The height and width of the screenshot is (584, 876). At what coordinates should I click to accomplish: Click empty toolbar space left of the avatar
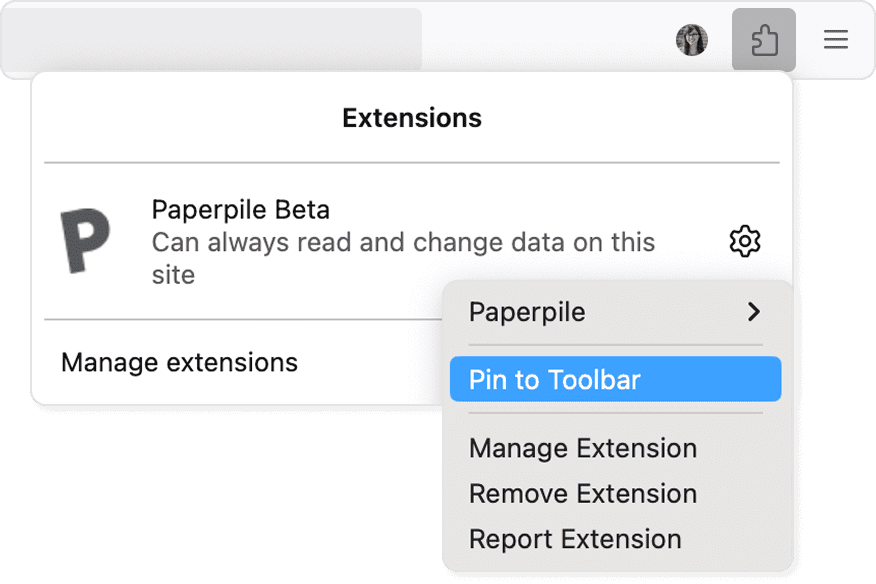[550, 40]
